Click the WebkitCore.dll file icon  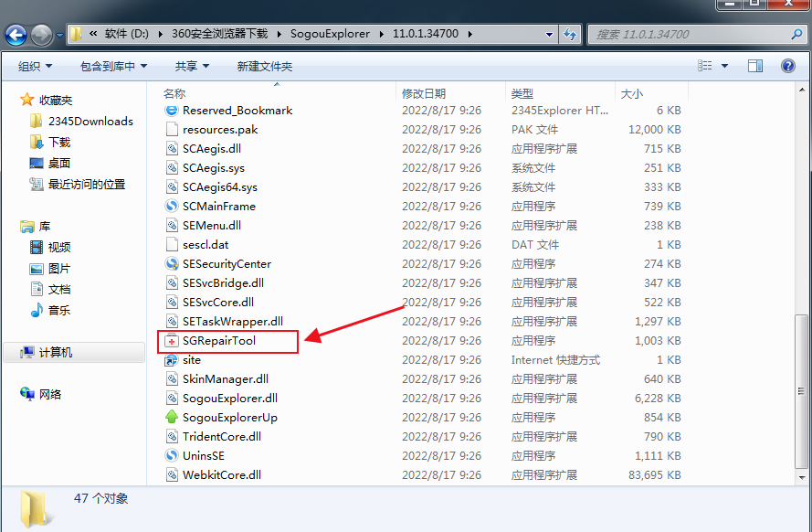point(172,474)
